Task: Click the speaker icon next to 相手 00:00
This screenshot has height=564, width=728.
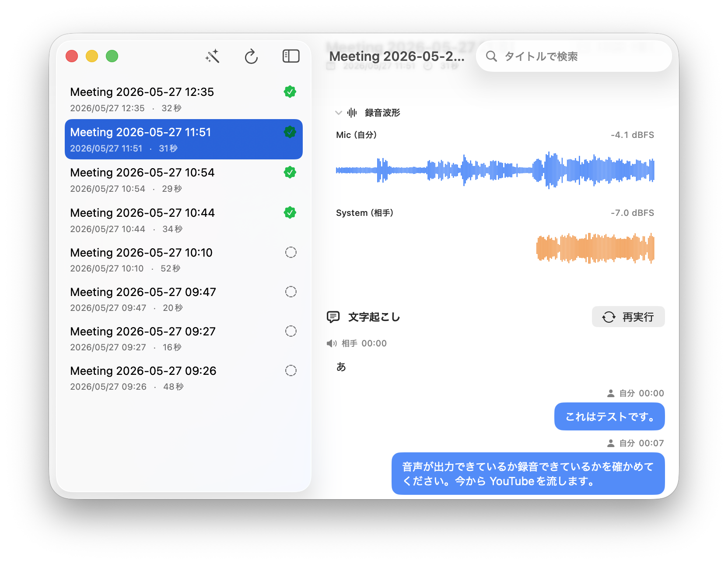Action: tap(332, 343)
